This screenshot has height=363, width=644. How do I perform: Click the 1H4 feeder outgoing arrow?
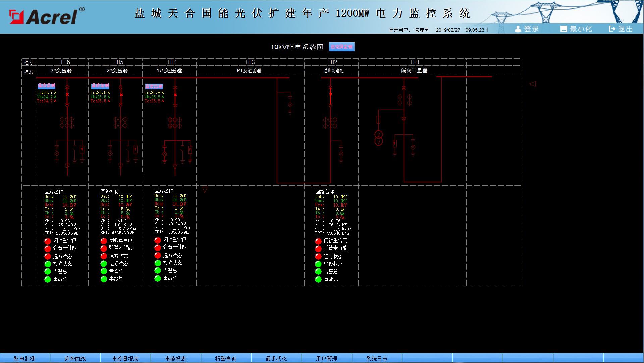coord(175,167)
